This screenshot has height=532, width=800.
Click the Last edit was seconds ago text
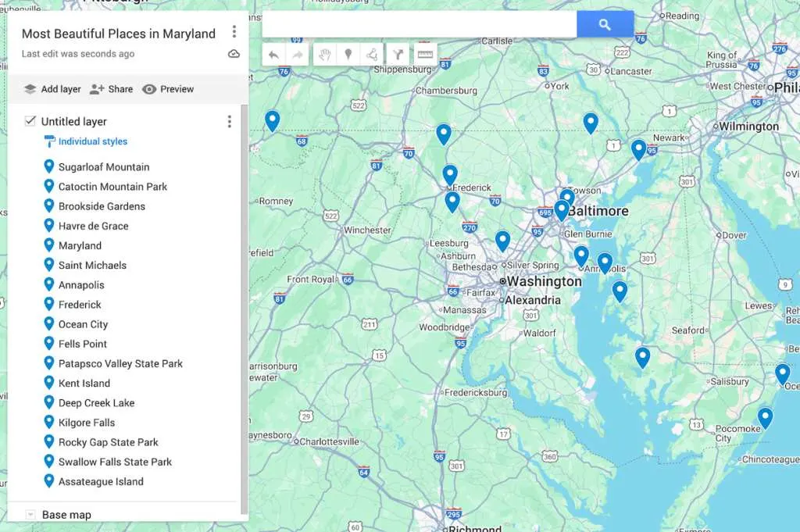pyautogui.click(x=78, y=54)
